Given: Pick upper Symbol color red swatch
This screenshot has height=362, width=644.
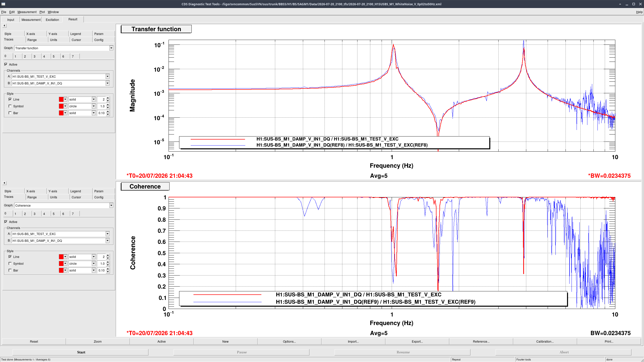Looking at the screenshot, I should pyautogui.click(x=61, y=106).
